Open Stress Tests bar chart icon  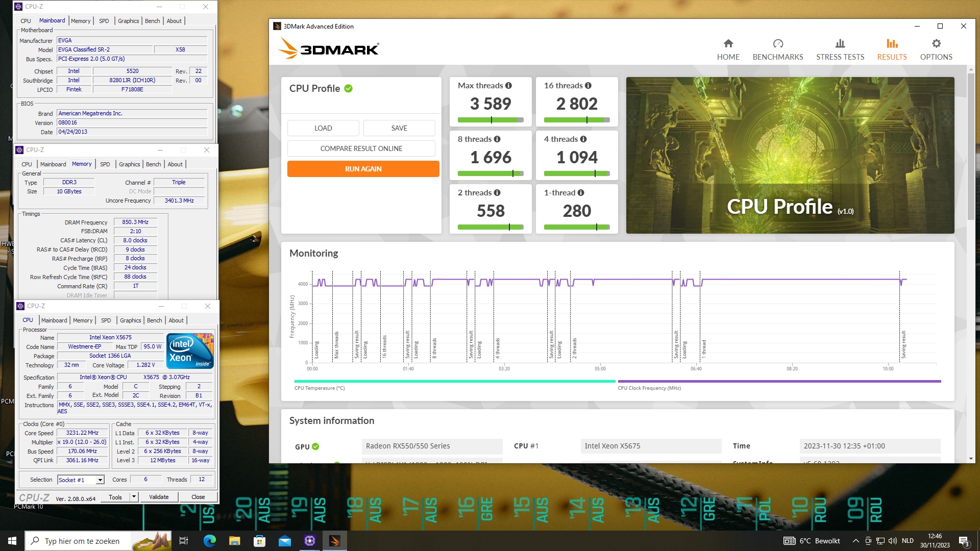click(x=840, y=43)
